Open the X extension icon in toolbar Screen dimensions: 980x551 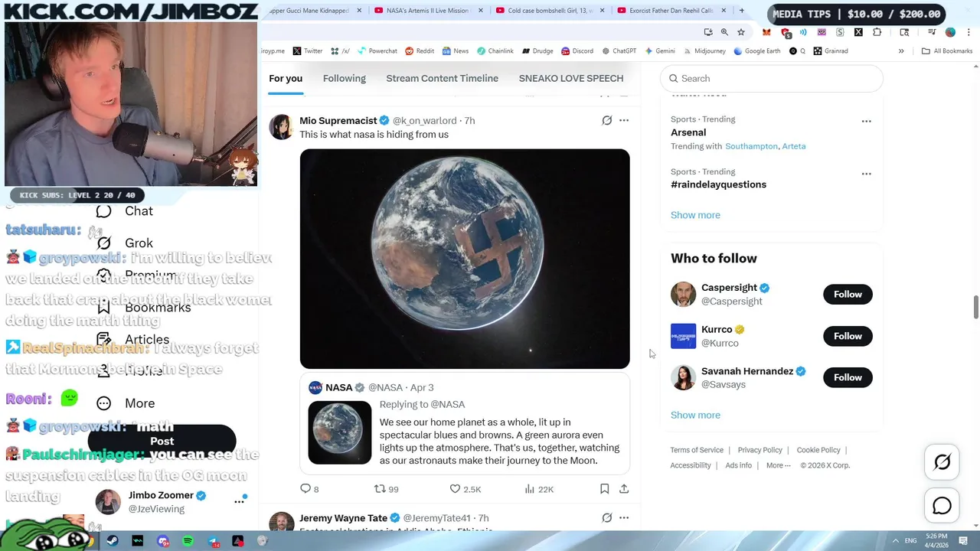pos(858,32)
